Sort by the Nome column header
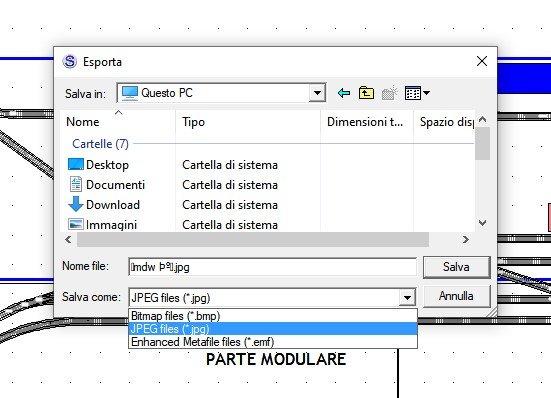The image size is (551, 398). (x=118, y=122)
